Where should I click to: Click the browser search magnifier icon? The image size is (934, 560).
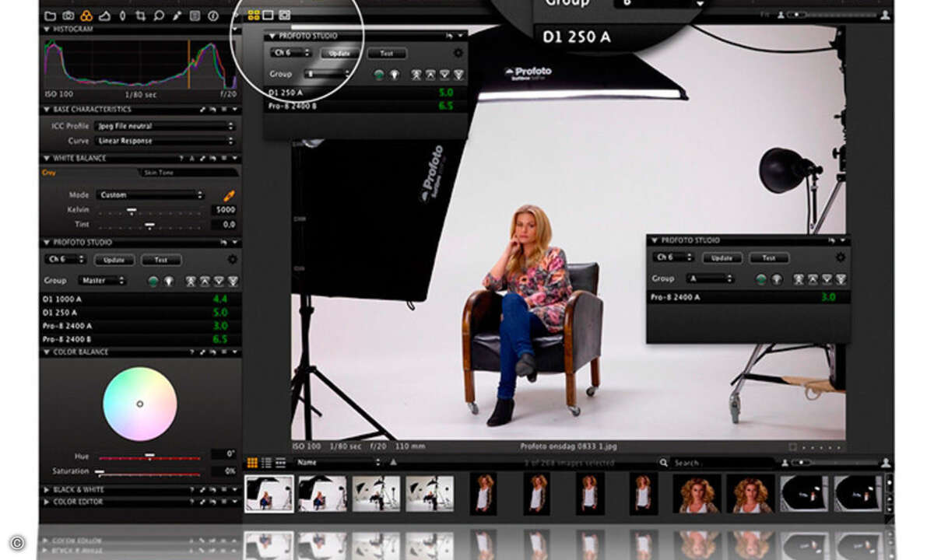664,463
